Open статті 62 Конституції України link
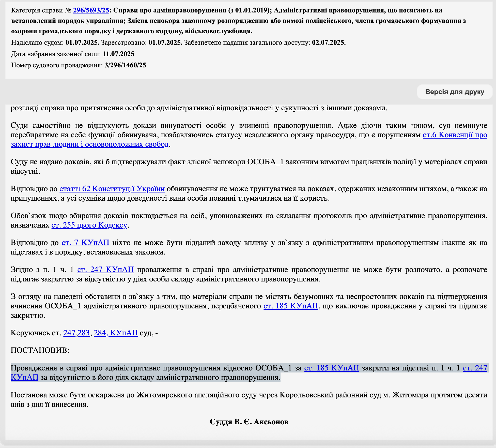496x448 pixels. (x=112, y=189)
